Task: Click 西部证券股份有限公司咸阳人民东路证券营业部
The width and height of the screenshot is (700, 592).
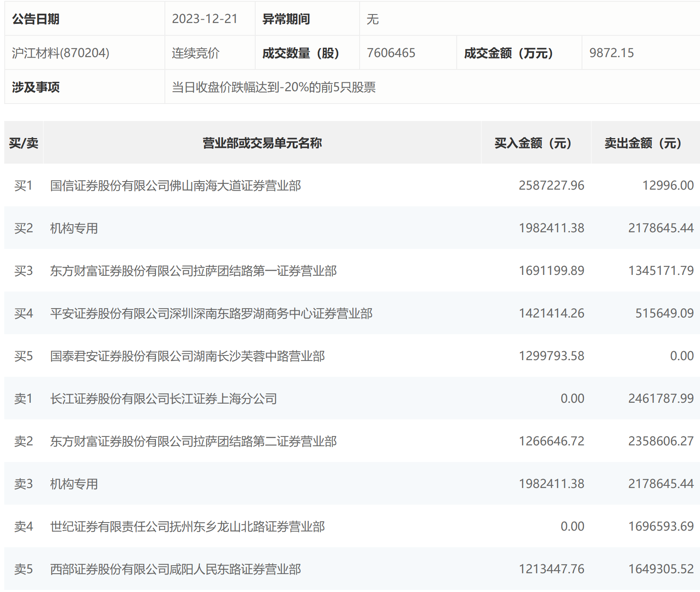Action: 176,569
